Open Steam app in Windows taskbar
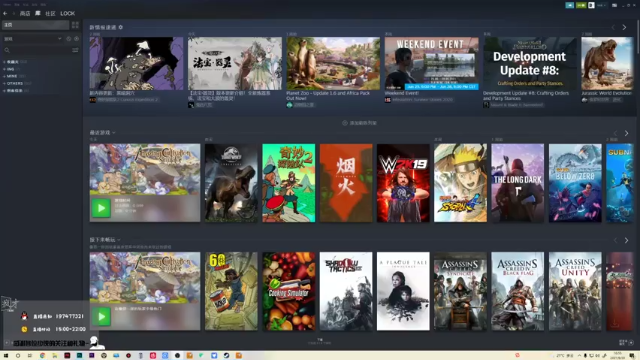640x360 pixels. (x=226, y=356)
